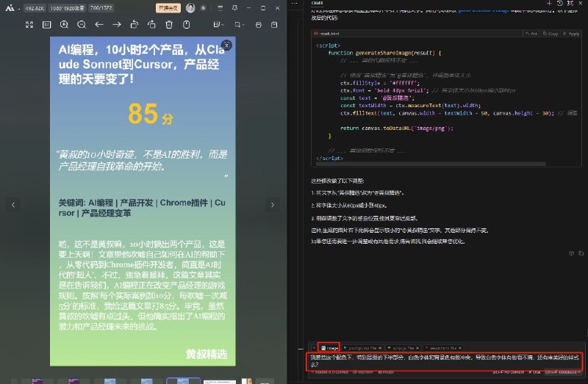Click the mouse-shaped toolbar icon
588x384 pixels.
click(x=187, y=25)
